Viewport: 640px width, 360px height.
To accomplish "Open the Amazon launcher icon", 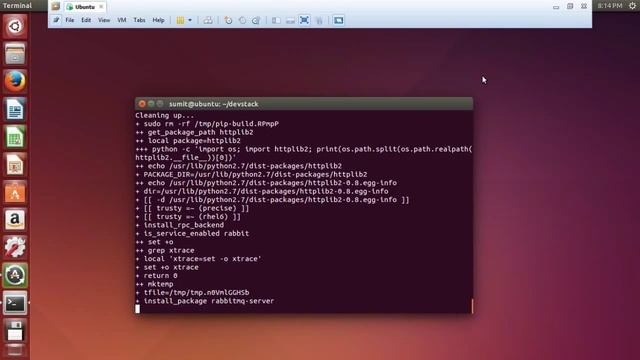I will [15, 220].
